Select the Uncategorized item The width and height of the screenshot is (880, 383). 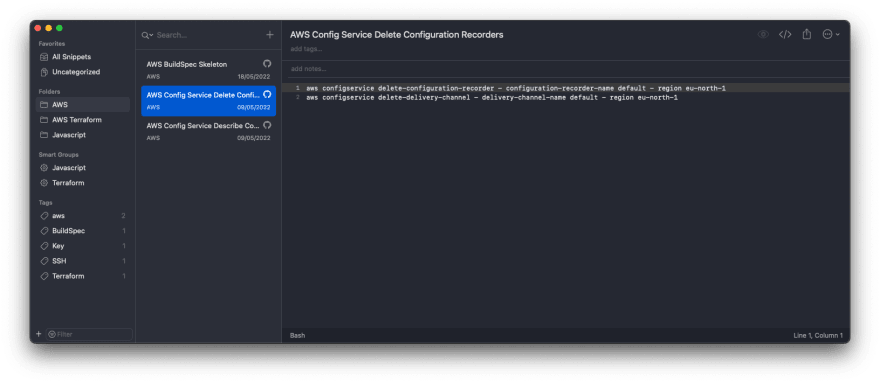[x=83, y=72]
